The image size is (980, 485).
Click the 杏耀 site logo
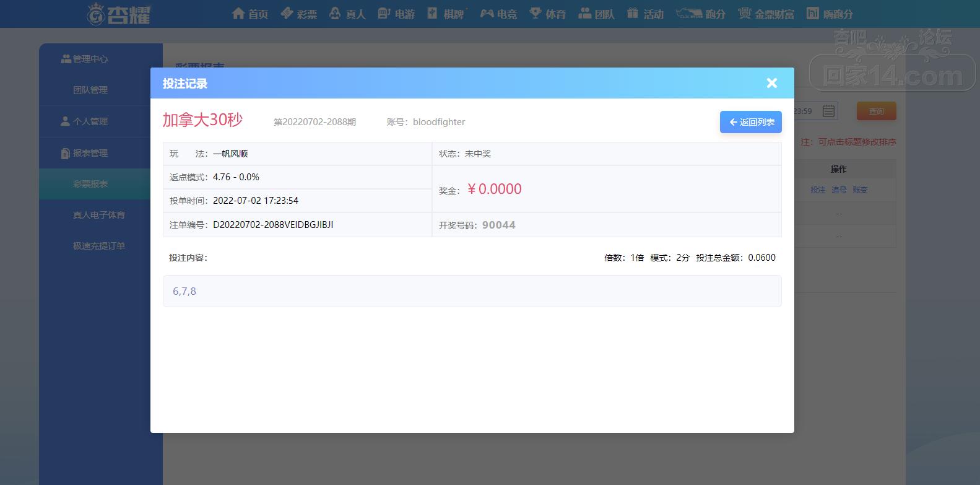119,14
